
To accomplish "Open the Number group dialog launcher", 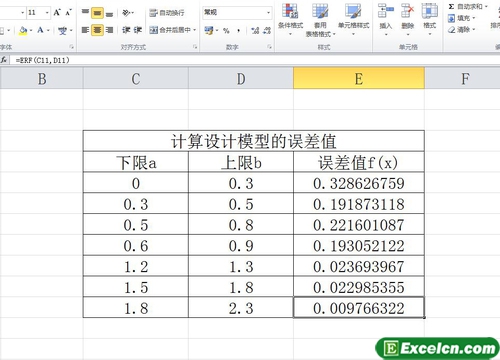I will pos(269,47).
